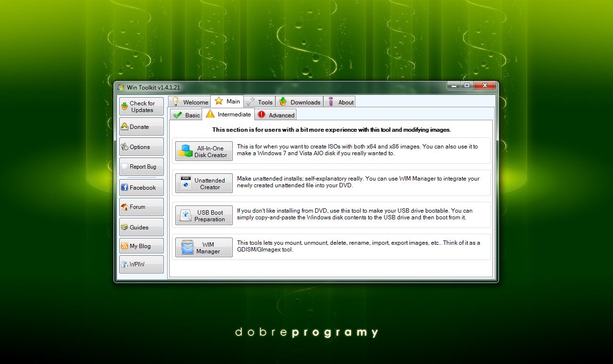Launch the All-In-One Disk Creator

point(204,151)
